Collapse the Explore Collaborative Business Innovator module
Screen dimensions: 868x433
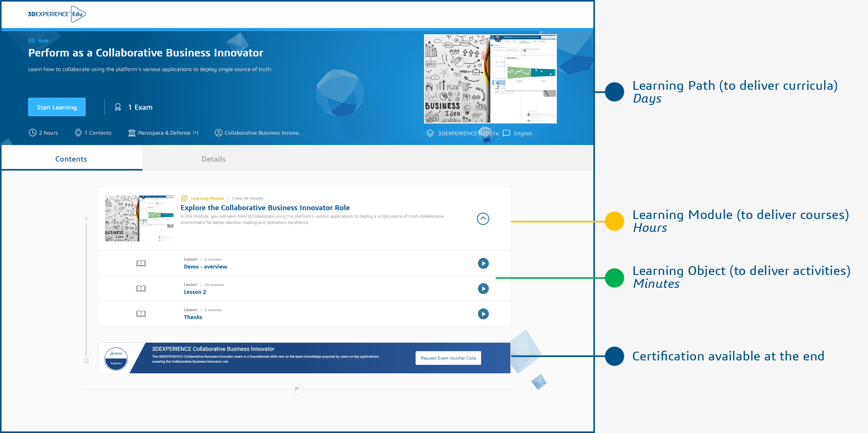tap(483, 219)
